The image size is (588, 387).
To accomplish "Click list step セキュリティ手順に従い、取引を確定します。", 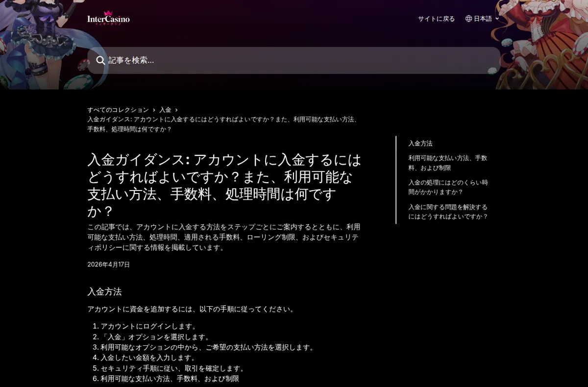I will coord(173,368).
